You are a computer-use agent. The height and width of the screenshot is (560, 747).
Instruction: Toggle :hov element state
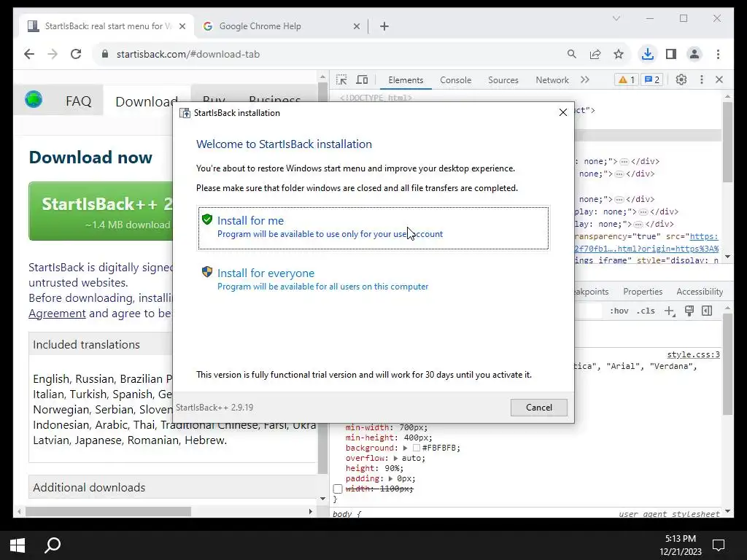pyautogui.click(x=619, y=311)
